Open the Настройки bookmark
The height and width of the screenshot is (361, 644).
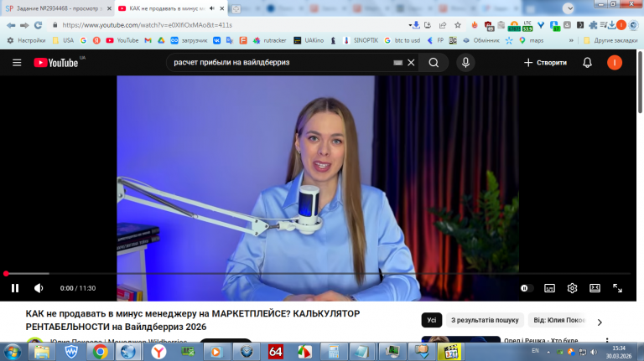click(x=27, y=40)
